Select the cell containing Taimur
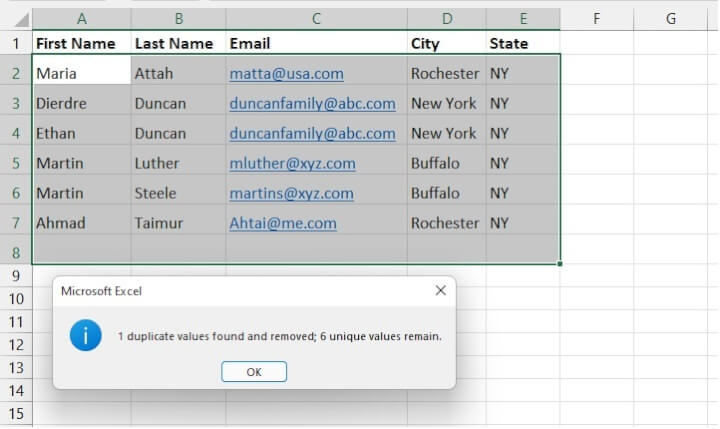 coord(178,223)
